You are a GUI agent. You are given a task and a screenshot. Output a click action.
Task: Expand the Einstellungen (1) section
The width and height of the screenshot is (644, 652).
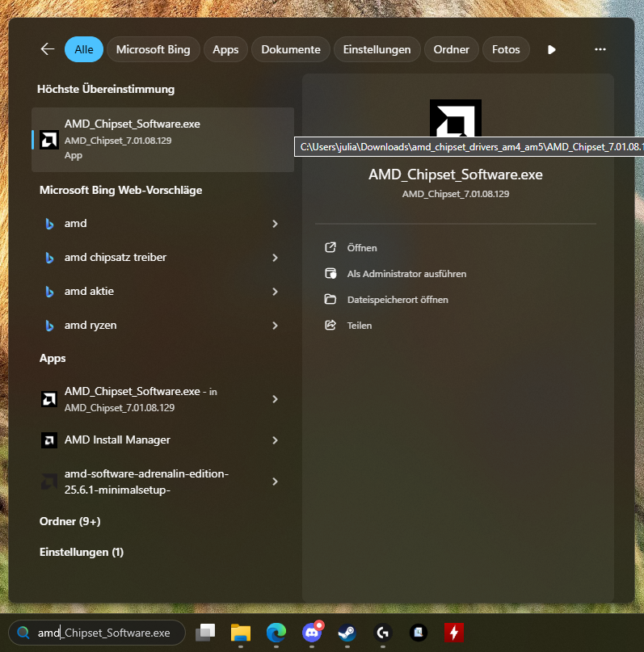82,552
